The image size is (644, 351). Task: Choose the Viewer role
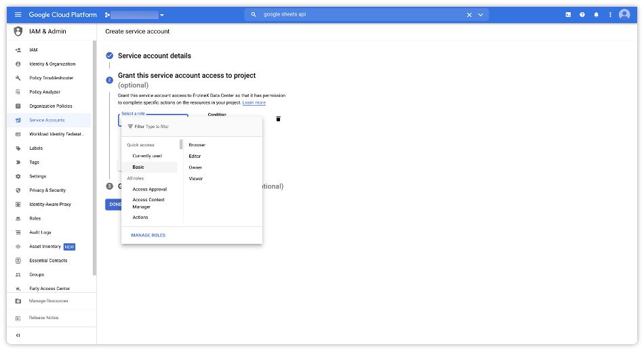(196, 179)
